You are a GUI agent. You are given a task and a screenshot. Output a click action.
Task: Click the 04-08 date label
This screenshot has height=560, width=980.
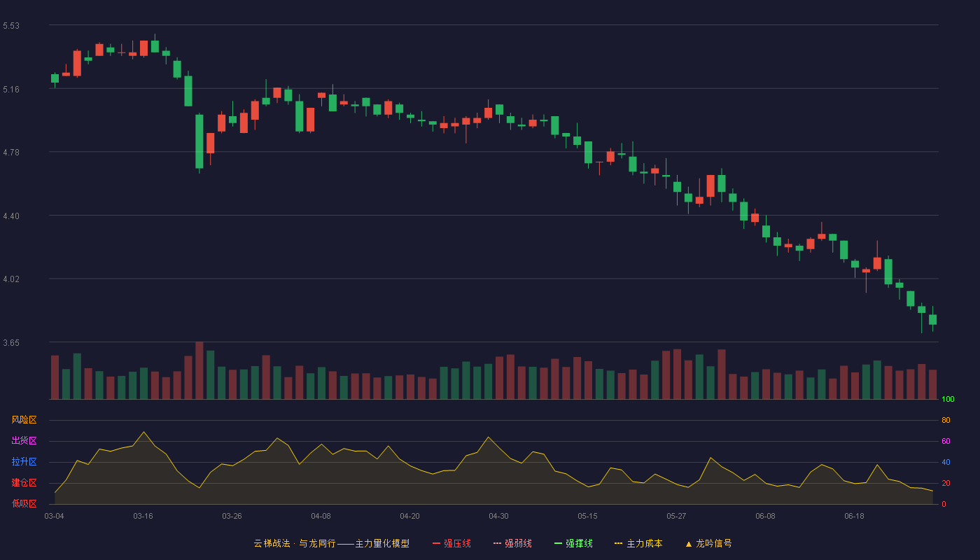point(321,516)
